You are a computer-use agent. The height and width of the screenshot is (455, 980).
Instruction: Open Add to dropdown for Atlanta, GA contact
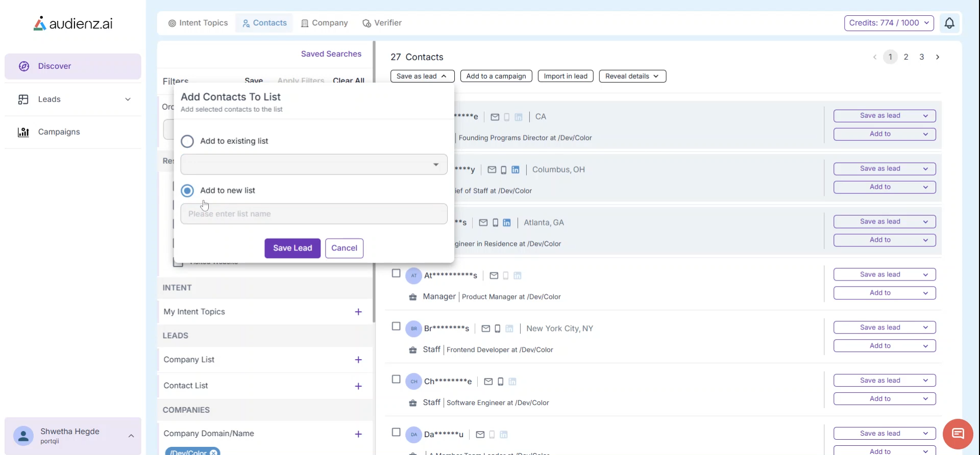885,240
